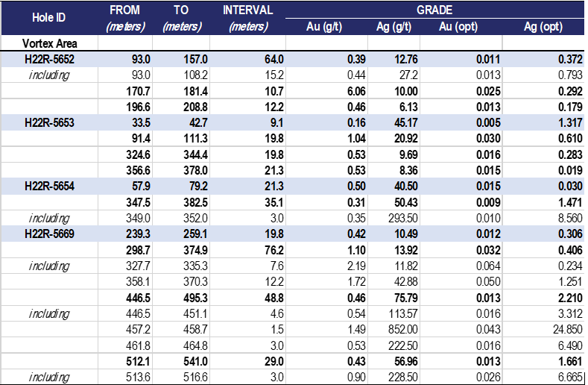The width and height of the screenshot is (588, 385).
Task: Click the 76.2 interval cell
Action: [274, 250]
